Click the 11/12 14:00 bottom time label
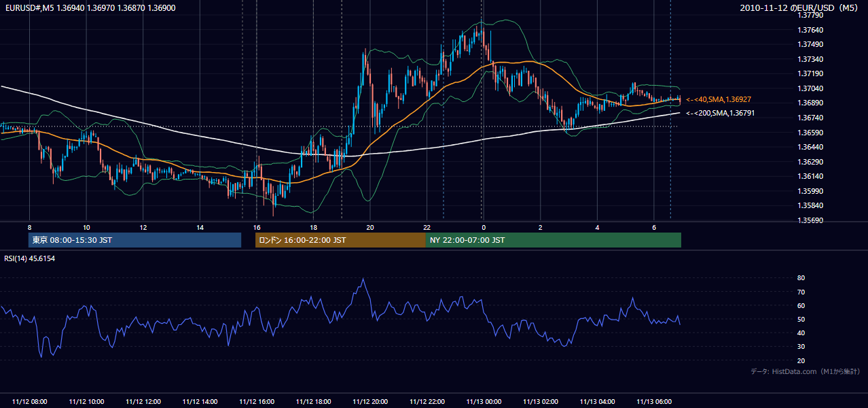The width and height of the screenshot is (868, 408). pyautogui.click(x=200, y=402)
